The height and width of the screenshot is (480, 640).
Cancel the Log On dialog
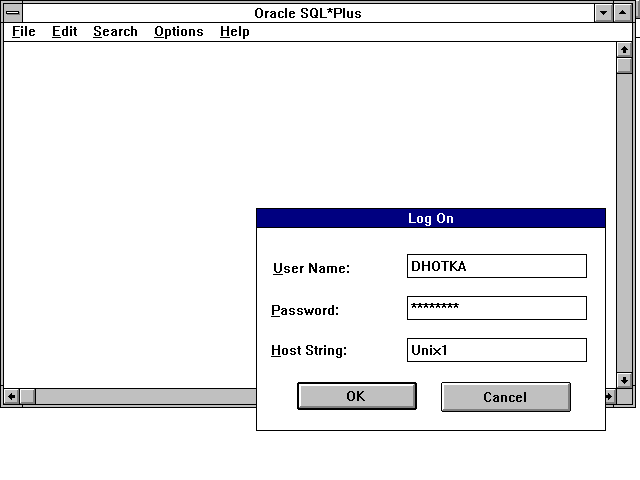(505, 397)
